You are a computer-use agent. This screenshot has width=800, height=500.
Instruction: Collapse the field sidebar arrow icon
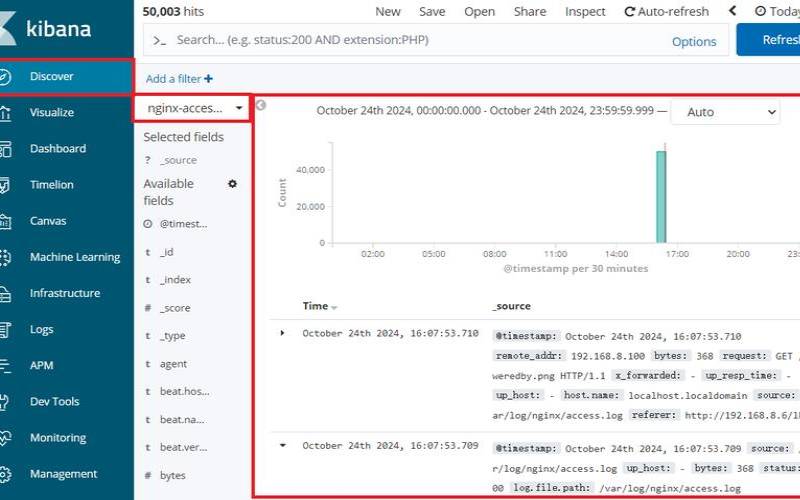[261, 105]
